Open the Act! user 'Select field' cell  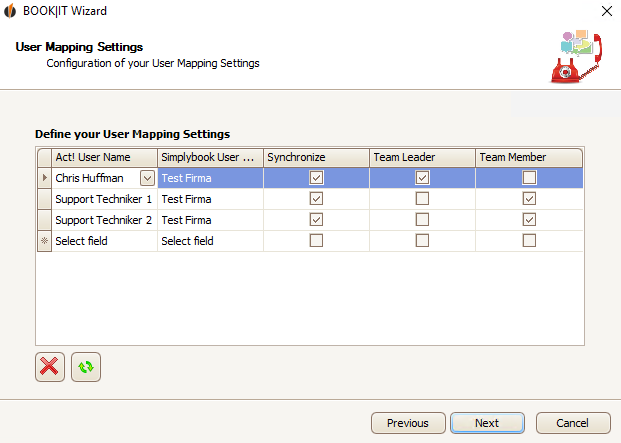(105, 241)
